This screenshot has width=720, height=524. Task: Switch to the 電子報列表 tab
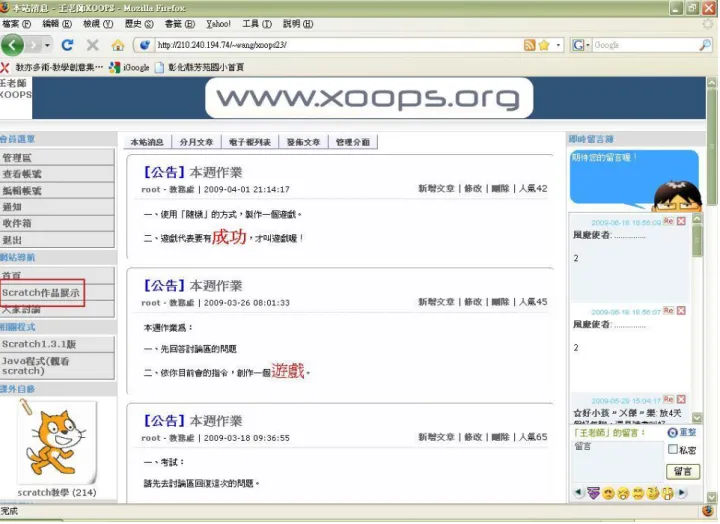click(x=250, y=142)
